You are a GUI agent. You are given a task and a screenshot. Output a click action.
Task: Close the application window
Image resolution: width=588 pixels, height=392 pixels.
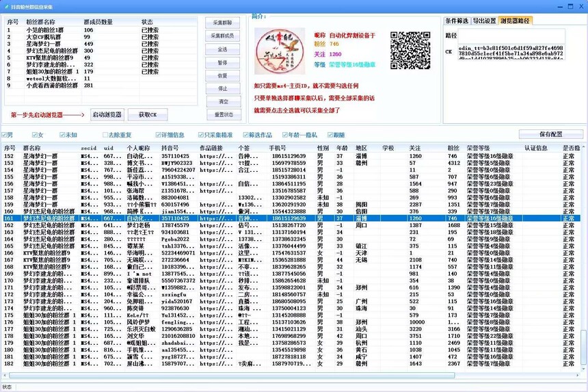[x=581, y=6]
